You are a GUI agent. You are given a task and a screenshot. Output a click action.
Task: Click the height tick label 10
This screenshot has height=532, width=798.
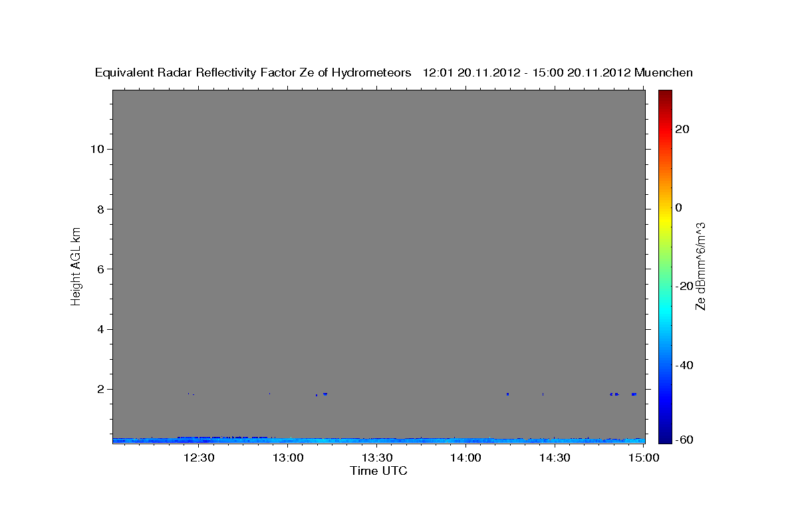pyautogui.click(x=98, y=149)
